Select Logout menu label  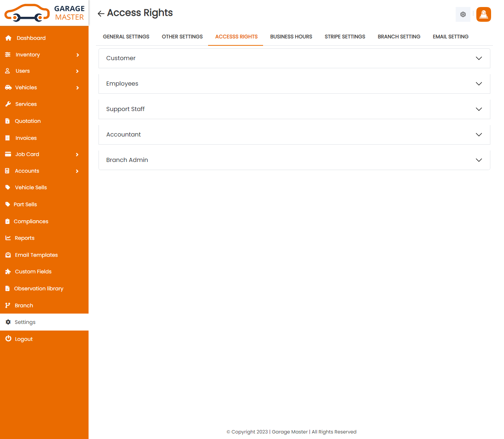point(24,339)
